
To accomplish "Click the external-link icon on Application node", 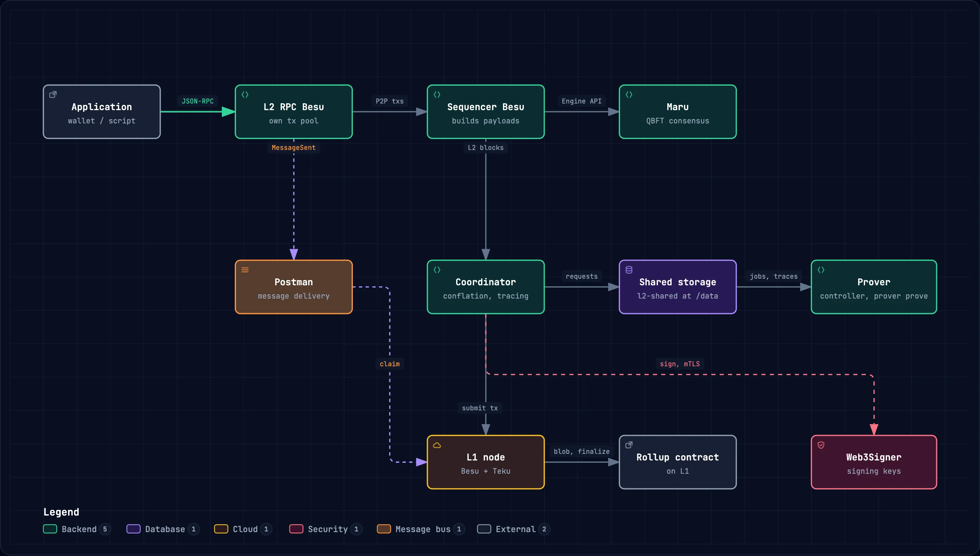I will point(53,94).
